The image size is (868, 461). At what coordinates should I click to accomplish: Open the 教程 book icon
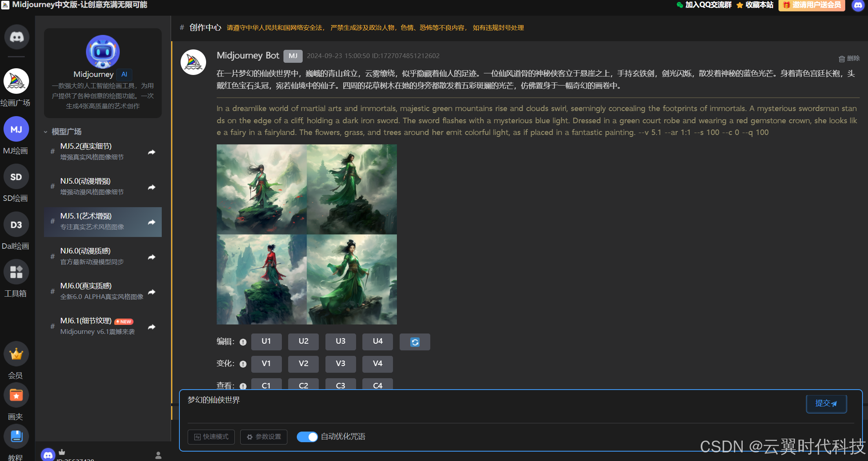(16, 436)
